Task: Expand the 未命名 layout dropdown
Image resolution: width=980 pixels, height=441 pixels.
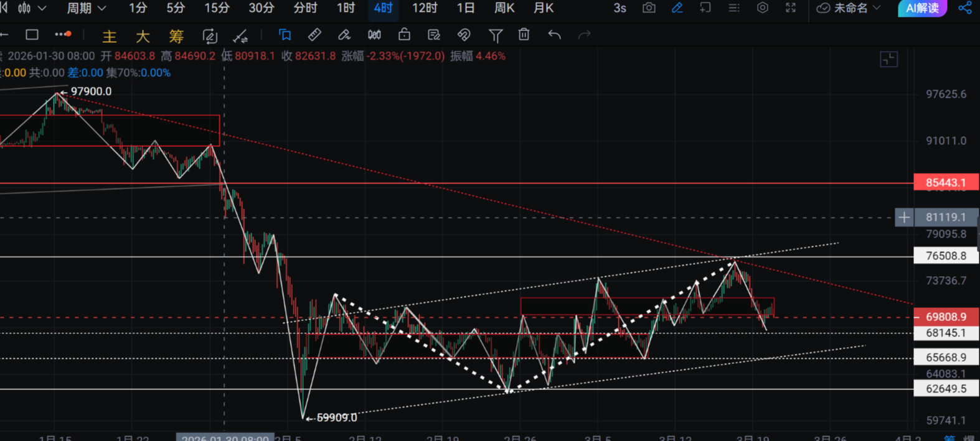Action: point(849,8)
